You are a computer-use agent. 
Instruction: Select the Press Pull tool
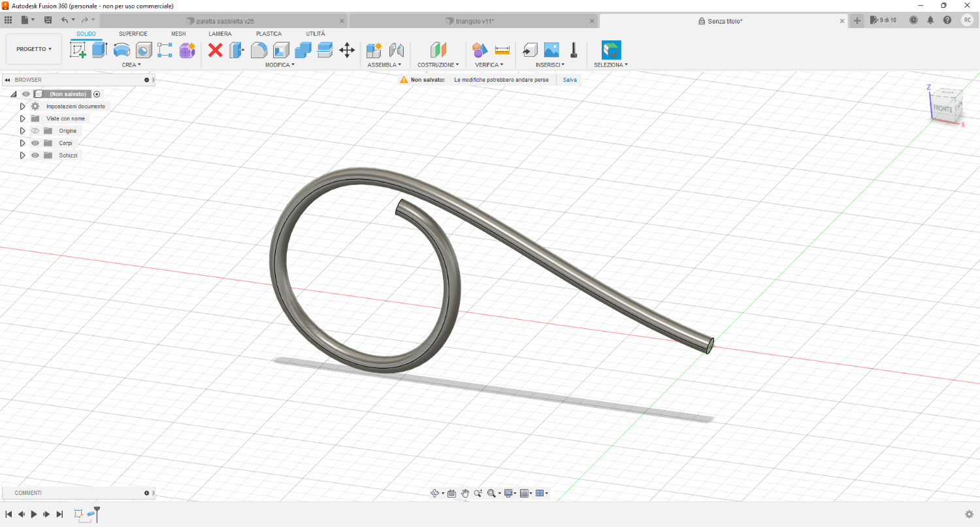[237, 50]
